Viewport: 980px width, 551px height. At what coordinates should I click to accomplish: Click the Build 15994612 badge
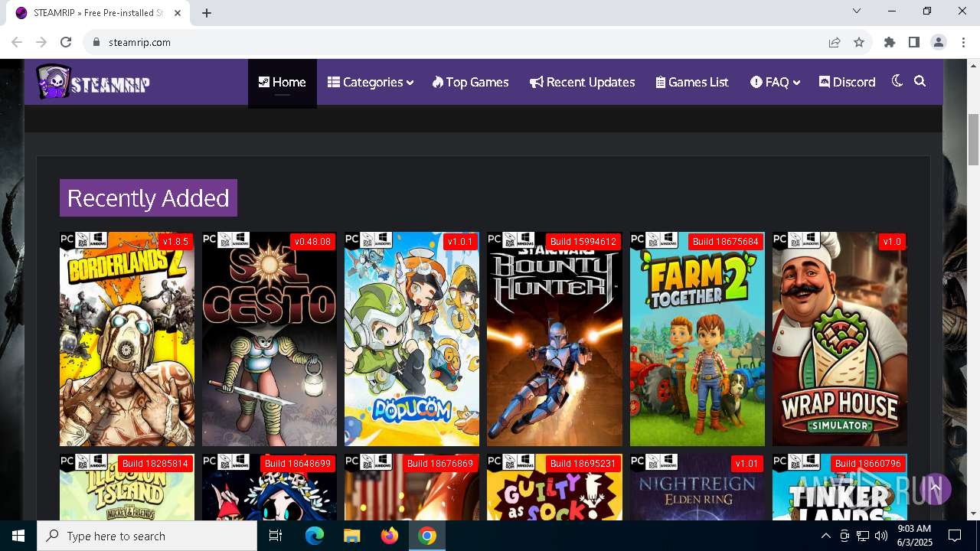583,242
